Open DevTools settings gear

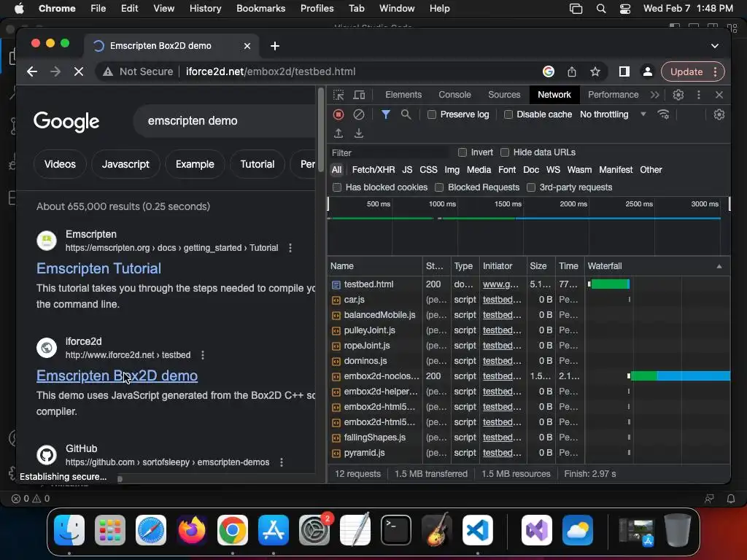coord(678,95)
